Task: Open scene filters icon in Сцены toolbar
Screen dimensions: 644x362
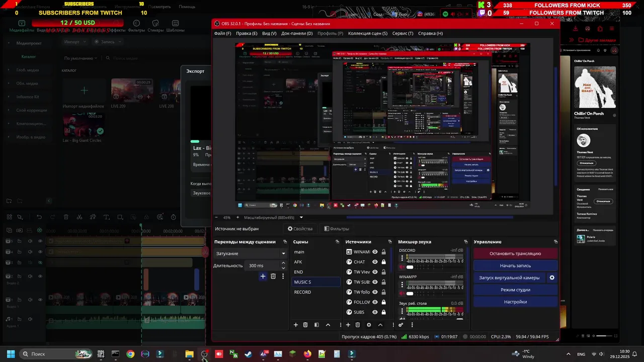Action: tap(316, 325)
